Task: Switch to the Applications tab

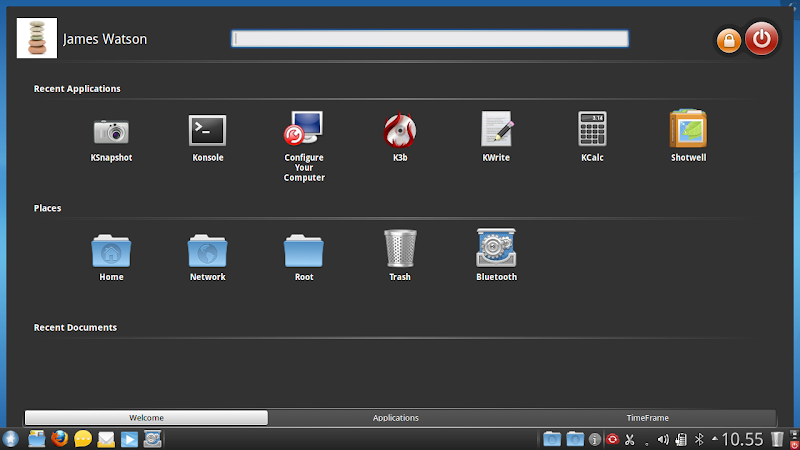Action: [395, 417]
